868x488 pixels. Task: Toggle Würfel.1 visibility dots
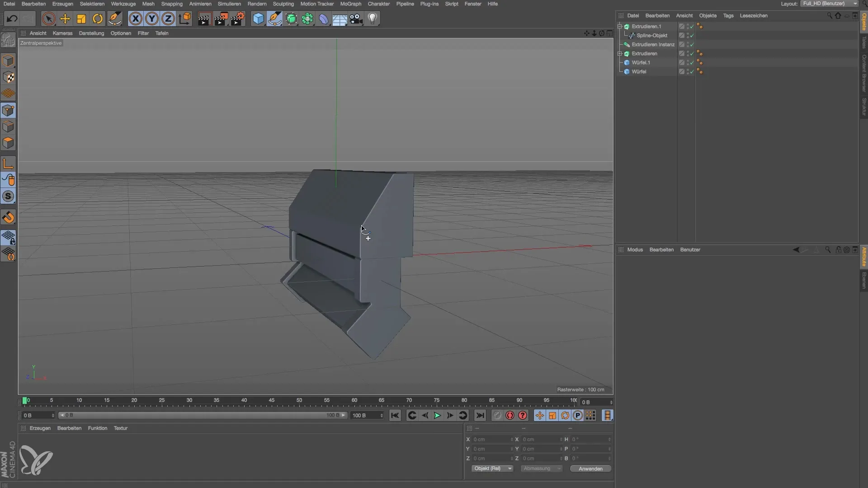click(688, 62)
